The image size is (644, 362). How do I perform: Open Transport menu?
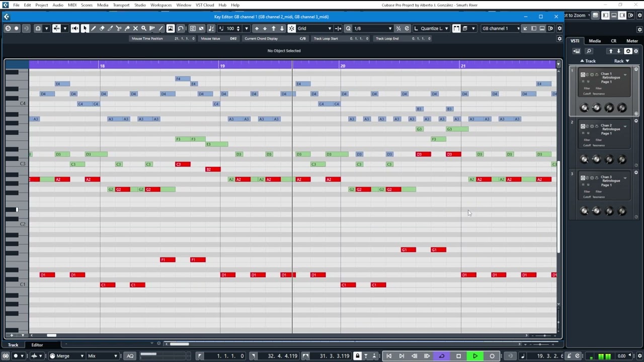coord(121,5)
